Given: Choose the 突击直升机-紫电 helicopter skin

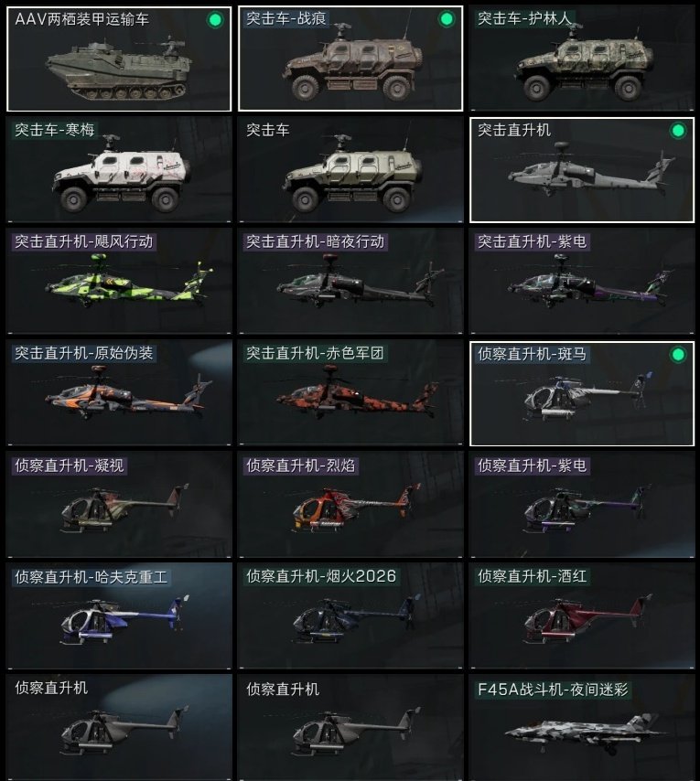Looking at the screenshot, I should point(582,282).
